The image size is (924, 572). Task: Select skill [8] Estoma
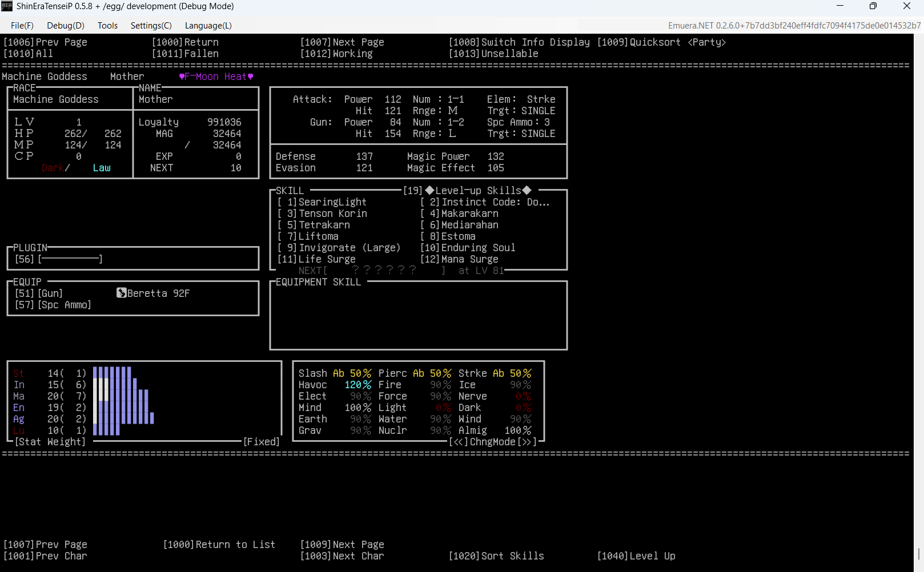click(x=448, y=236)
